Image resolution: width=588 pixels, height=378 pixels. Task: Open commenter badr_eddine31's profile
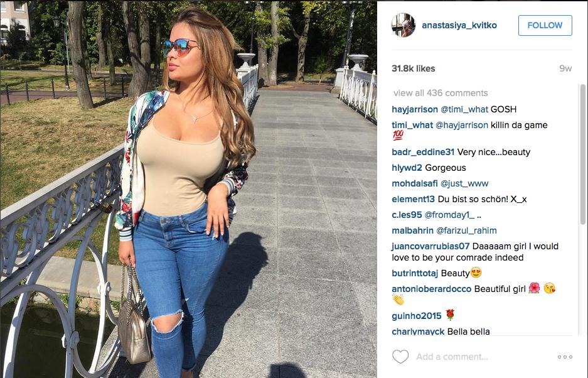[x=422, y=152]
